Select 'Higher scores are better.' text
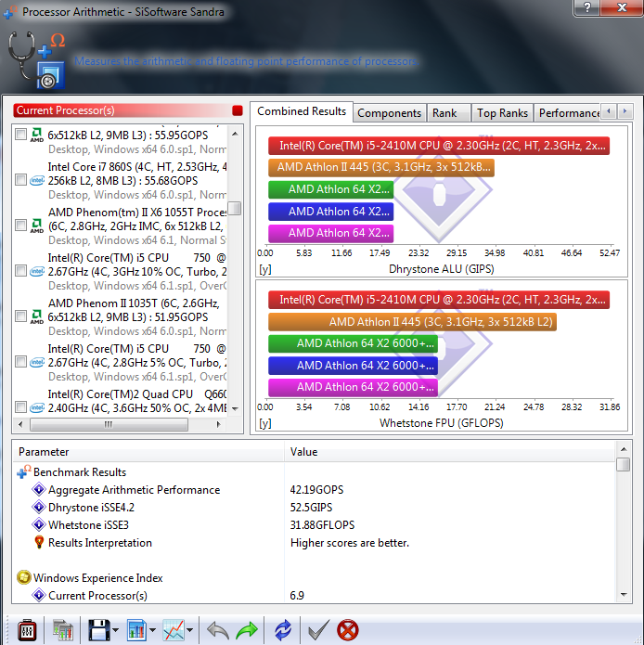The image size is (644, 645). pos(350,543)
